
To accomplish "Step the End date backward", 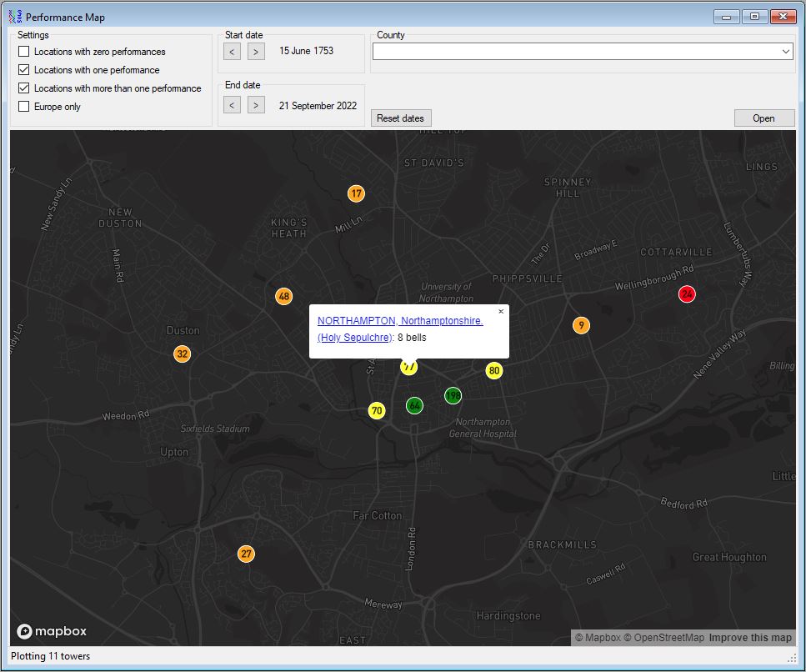I will [x=233, y=105].
